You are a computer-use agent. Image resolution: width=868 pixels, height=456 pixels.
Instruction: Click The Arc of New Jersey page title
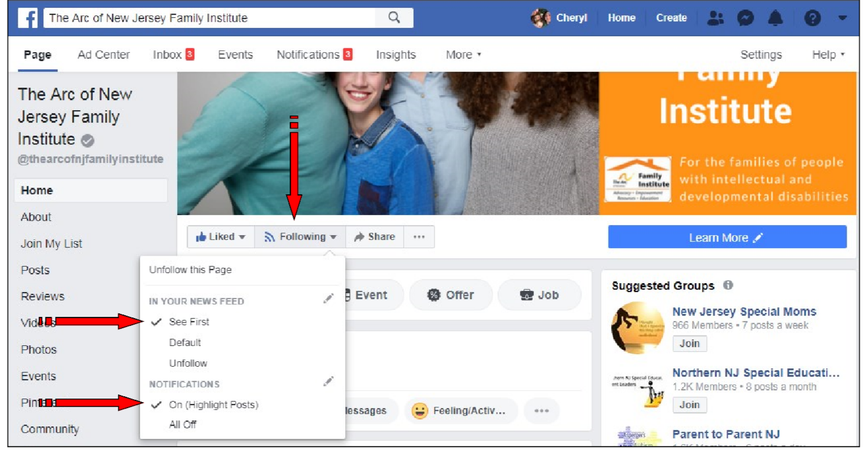[75, 117]
